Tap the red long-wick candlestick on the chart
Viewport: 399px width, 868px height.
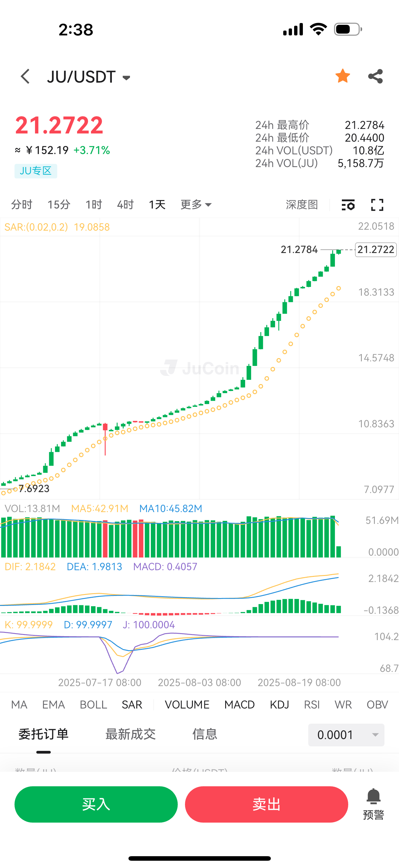point(105,439)
